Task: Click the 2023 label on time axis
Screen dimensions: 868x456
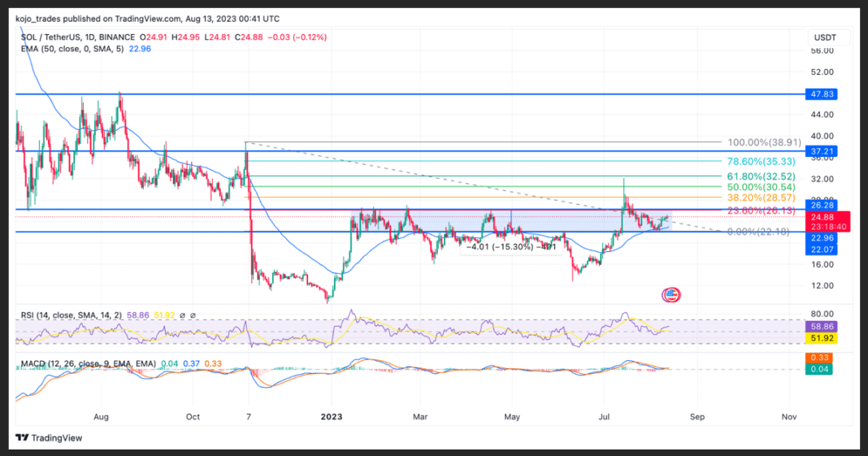Action: tap(332, 417)
